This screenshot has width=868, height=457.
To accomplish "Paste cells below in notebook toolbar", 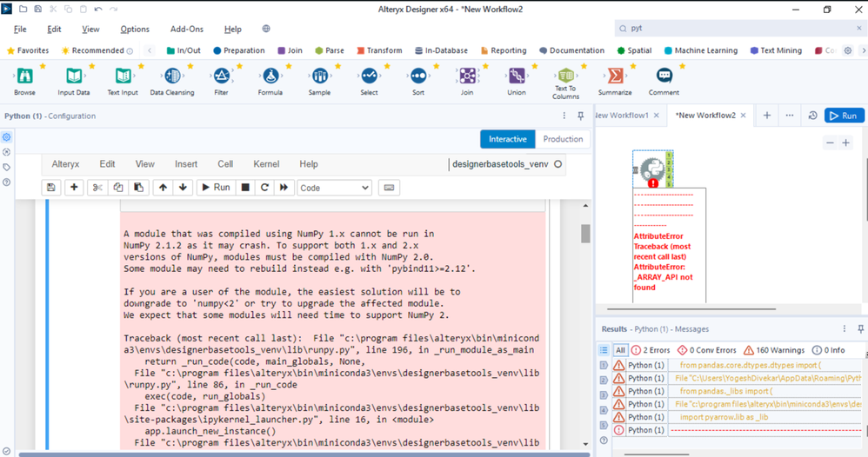I will click(x=138, y=188).
